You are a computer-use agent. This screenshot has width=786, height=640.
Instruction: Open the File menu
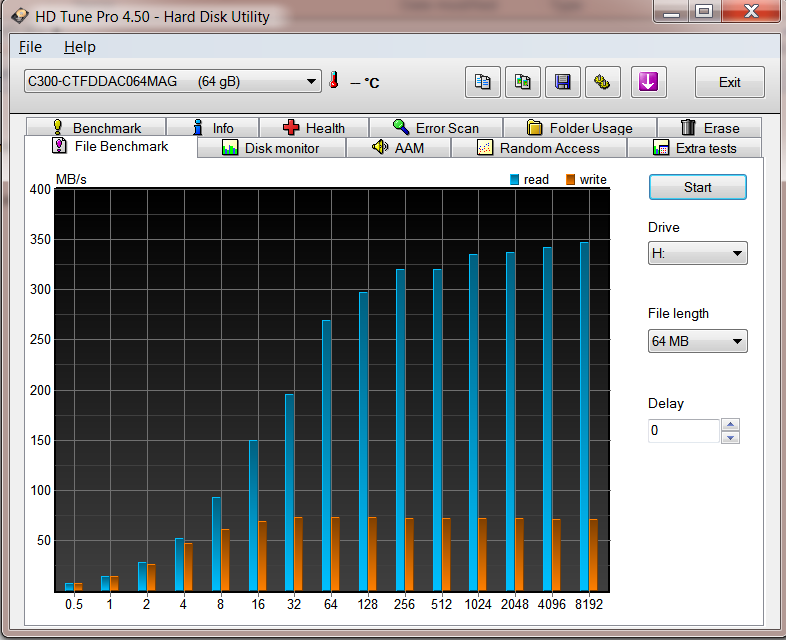[30, 47]
